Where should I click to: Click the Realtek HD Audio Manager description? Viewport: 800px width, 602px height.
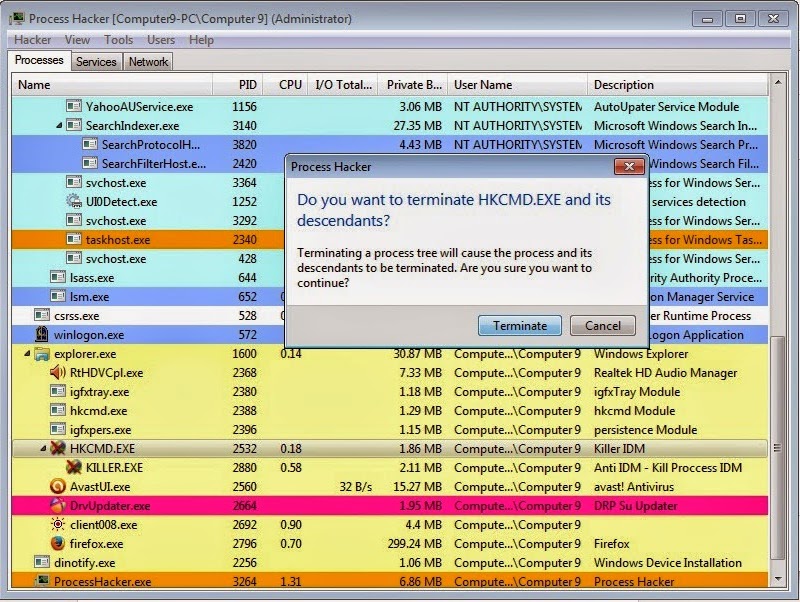pos(665,372)
